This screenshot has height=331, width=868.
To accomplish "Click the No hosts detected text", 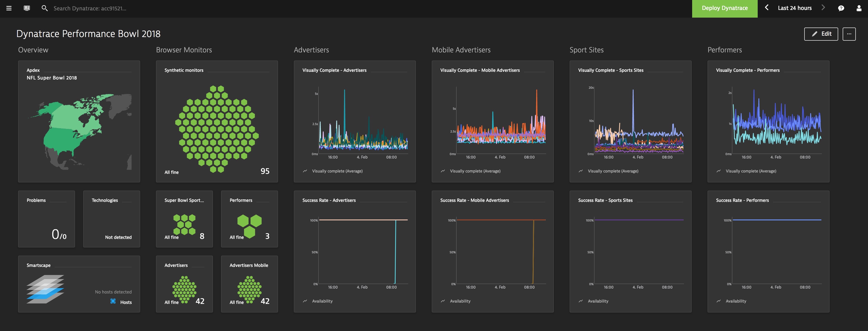I will coord(113,292).
